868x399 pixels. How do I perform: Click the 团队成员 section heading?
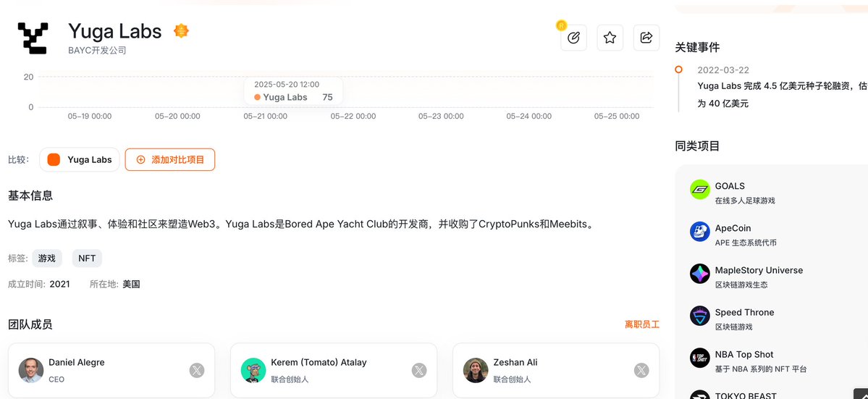click(30, 324)
